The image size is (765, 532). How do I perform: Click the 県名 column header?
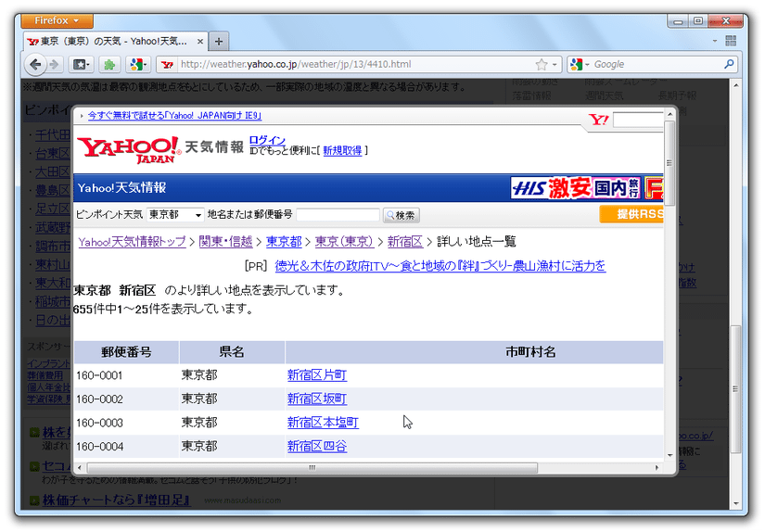pyautogui.click(x=232, y=352)
